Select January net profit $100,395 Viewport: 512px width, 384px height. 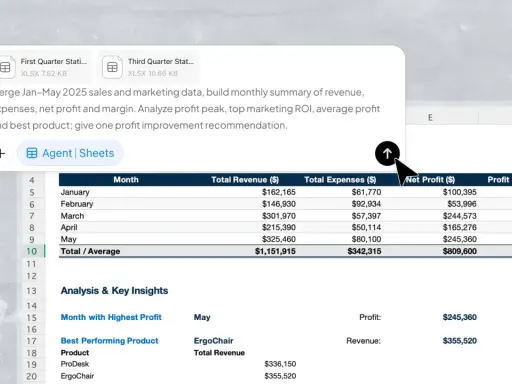click(460, 192)
